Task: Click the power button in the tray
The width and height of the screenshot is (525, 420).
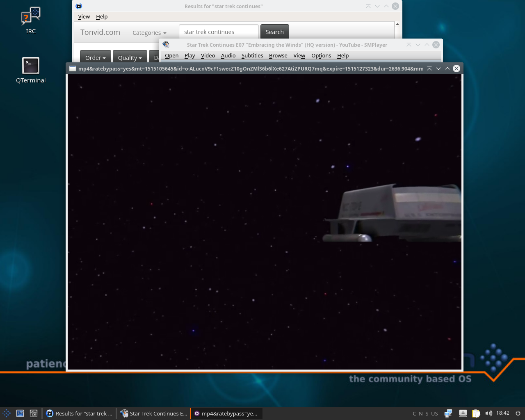Action: [x=518, y=413]
